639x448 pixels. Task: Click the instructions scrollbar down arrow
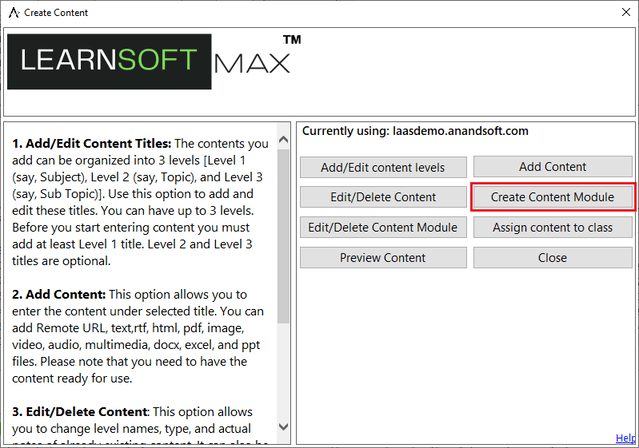pyautogui.click(x=285, y=425)
